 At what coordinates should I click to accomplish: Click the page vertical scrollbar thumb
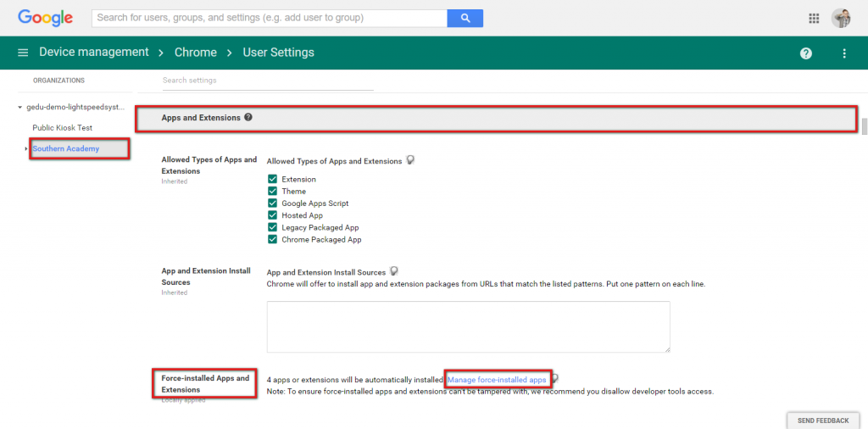(864, 125)
